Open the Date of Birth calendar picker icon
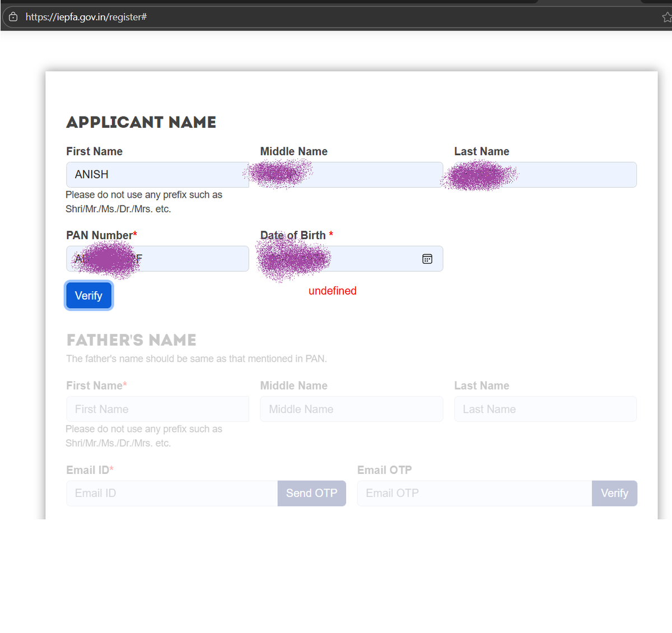The image size is (672, 633). coord(427,259)
